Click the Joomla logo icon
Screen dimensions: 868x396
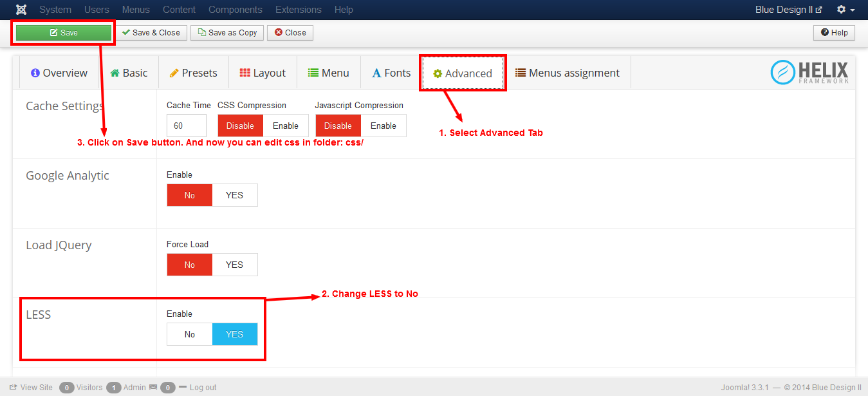[x=21, y=10]
